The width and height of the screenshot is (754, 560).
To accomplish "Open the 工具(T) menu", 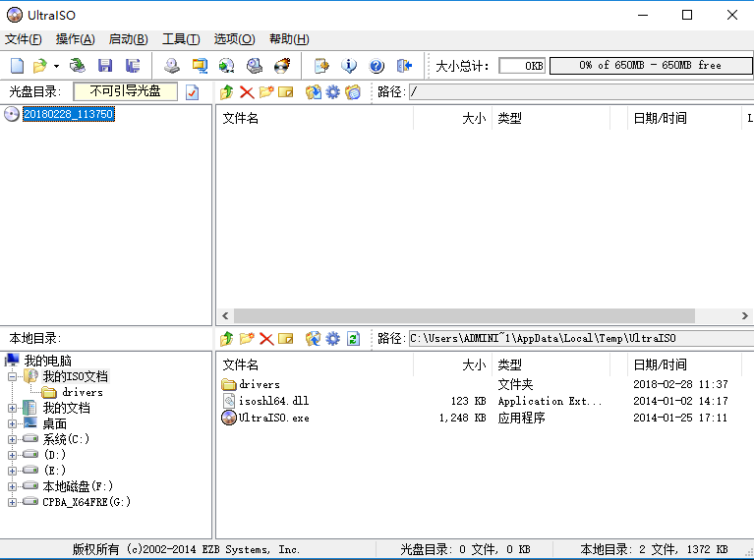I will coord(180,39).
